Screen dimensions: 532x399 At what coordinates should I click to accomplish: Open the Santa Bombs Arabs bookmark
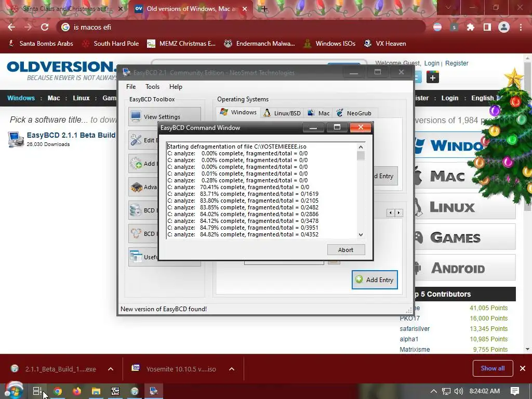[41, 44]
